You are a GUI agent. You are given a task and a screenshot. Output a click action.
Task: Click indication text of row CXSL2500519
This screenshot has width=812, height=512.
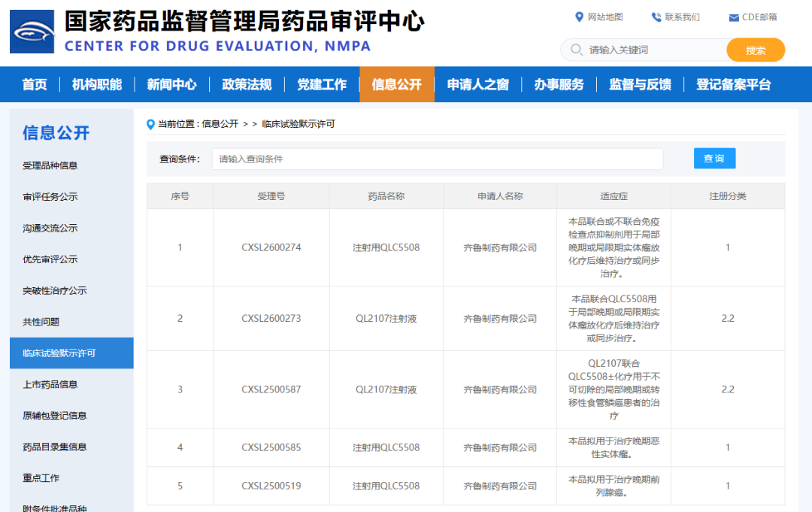pyautogui.click(x=614, y=486)
